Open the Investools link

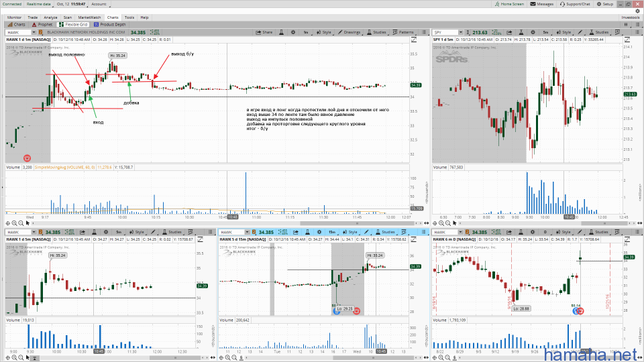coord(631,17)
